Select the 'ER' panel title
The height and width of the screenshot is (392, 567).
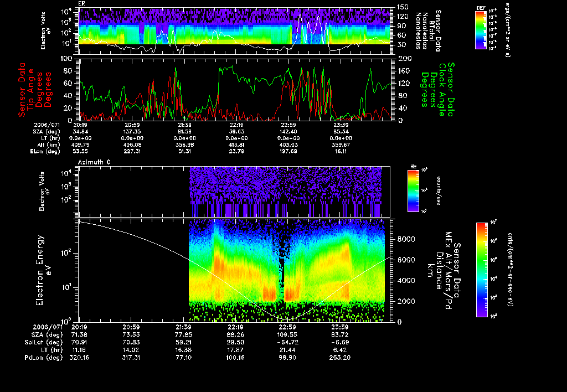[81, 4]
